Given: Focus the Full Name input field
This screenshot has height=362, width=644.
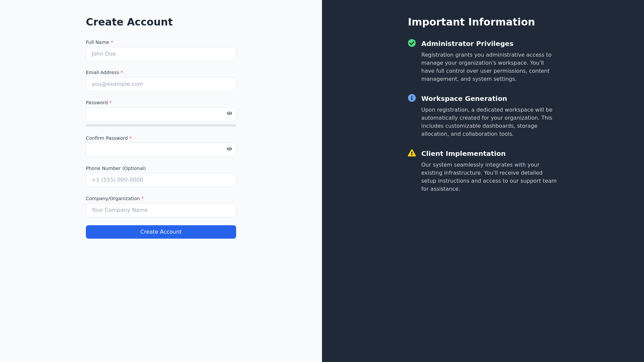Looking at the screenshot, I should coord(161,54).
